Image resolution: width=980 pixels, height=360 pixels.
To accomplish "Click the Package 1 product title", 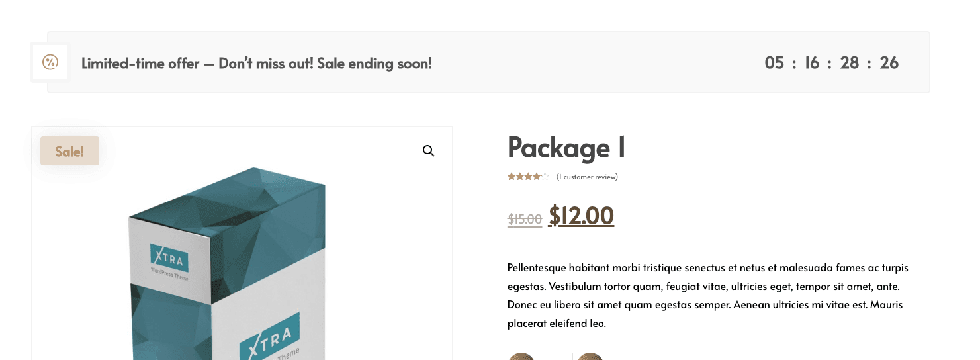I will click(566, 148).
